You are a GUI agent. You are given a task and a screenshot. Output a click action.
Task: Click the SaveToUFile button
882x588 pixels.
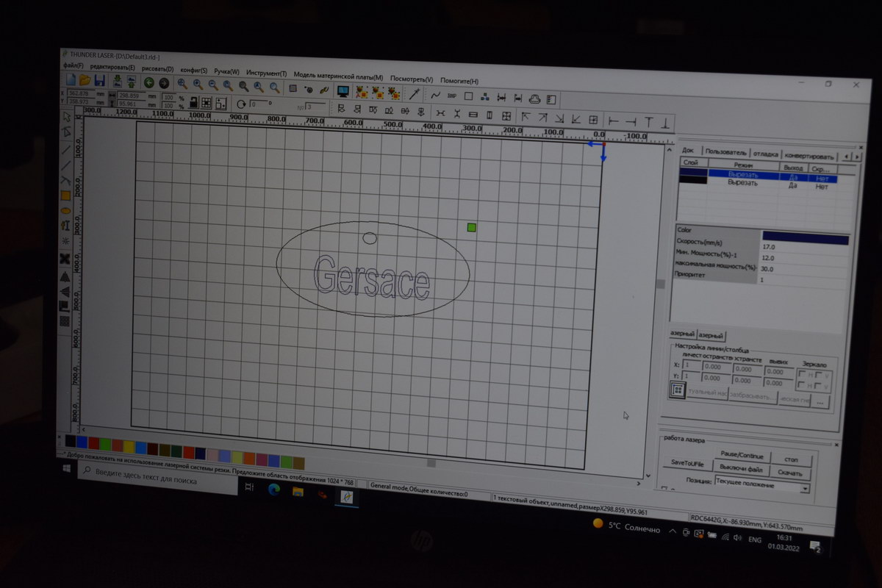click(x=687, y=464)
